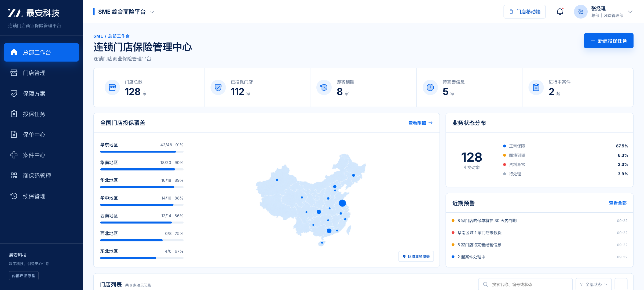Viewport: 644px width, 290px height.
Task: Click 查看全部 in 近期预警
Action: click(x=618, y=203)
